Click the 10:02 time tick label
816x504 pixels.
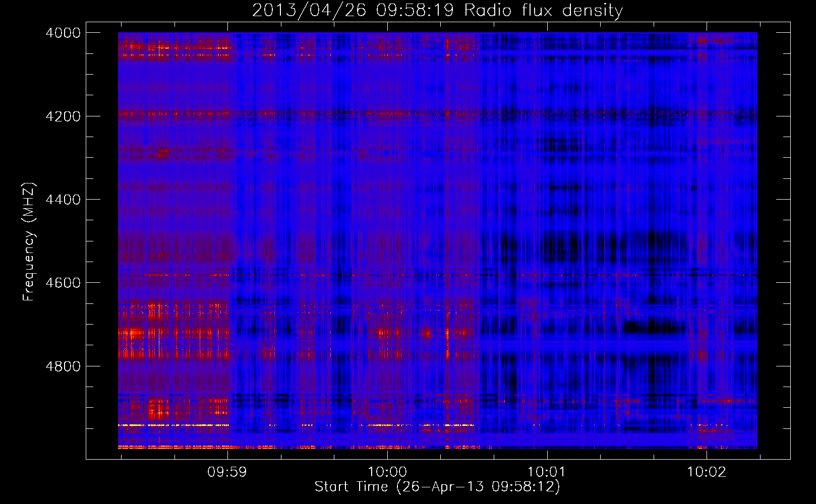click(x=707, y=472)
